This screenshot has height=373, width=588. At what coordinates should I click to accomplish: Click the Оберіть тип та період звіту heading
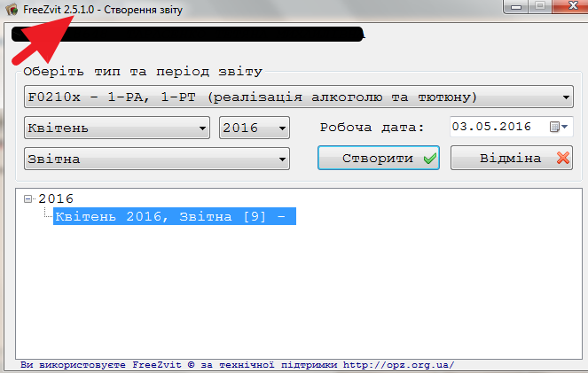pos(143,71)
